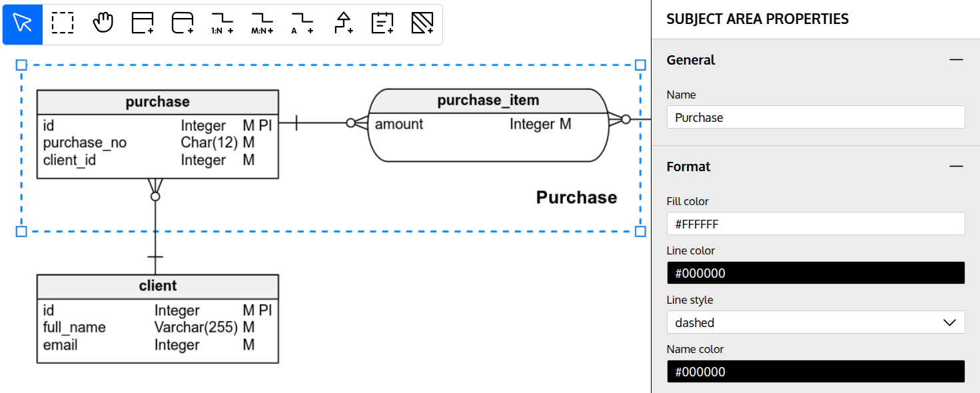The width and height of the screenshot is (980, 393).
Task: Choose the hand pan tool
Action: [x=103, y=24]
